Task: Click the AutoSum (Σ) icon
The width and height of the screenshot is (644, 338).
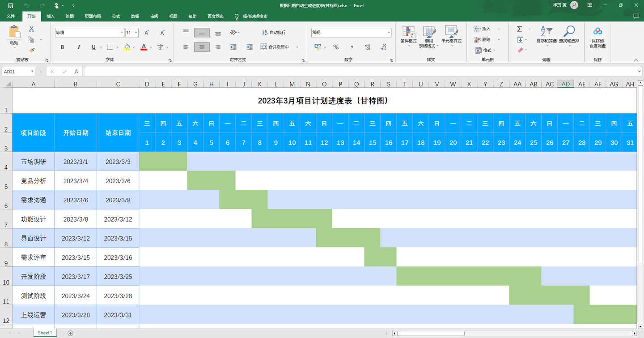Action: point(519,28)
